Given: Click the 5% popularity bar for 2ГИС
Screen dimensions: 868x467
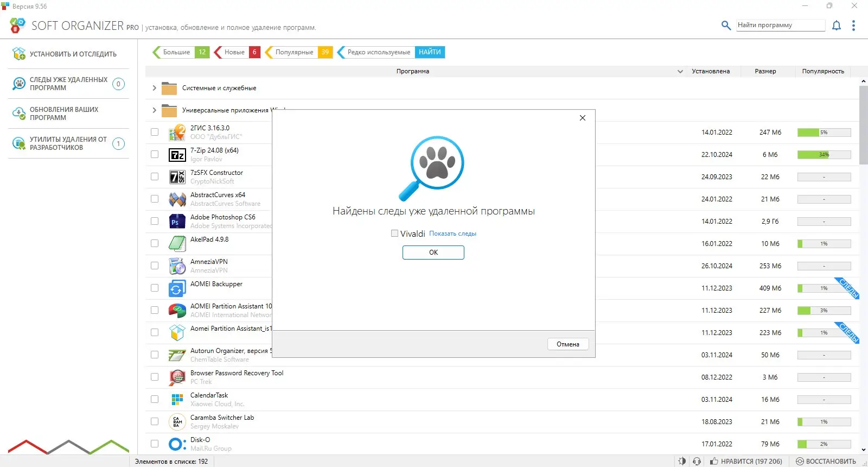Looking at the screenshot, I should point(824,132).
